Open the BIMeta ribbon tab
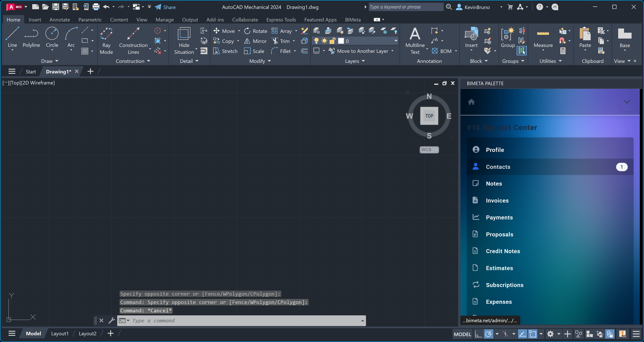The height and width of the screenshot is (342, 644). pyautogui.click(x=353, y=20)
